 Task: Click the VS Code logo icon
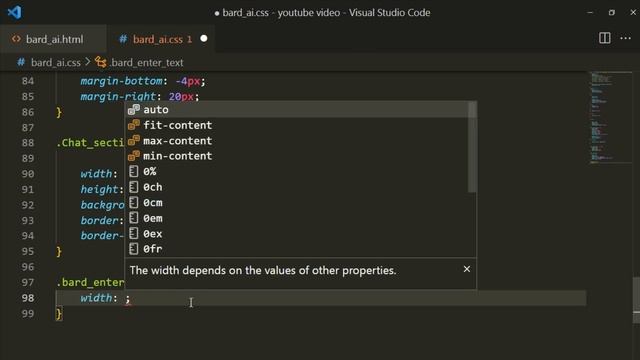(x=15, y=12)
